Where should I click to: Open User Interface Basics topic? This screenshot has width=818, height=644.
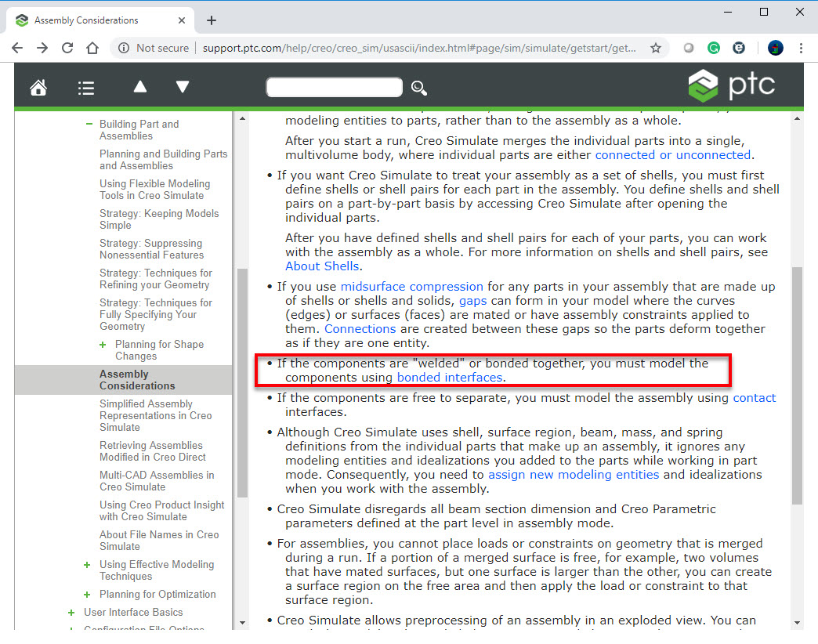click(133, 612)
